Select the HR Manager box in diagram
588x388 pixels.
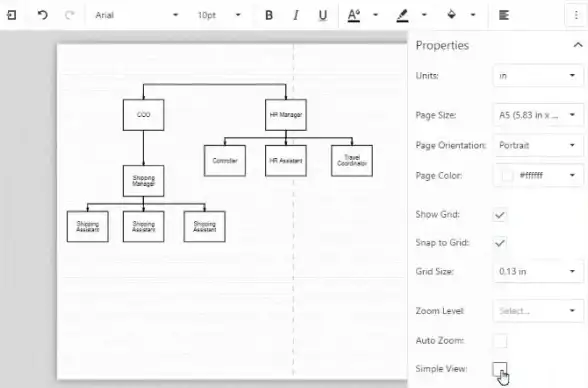pos(286,115)
